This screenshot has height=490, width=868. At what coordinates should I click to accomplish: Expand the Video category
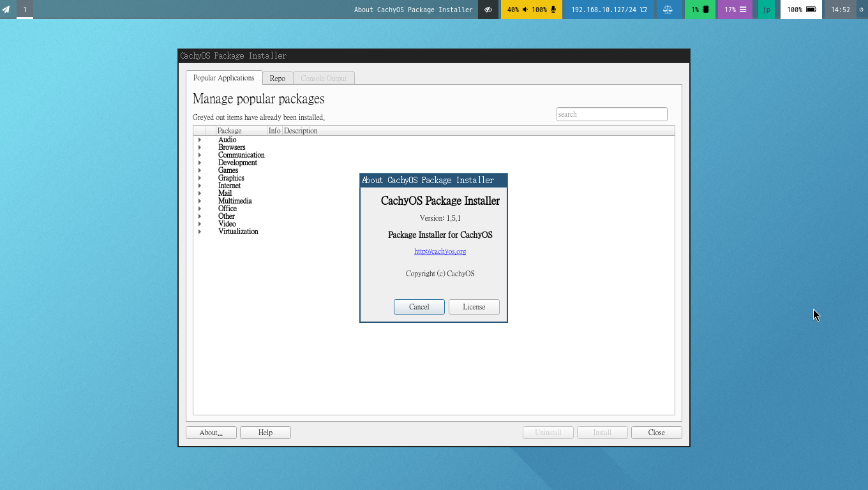tap(200, 224)
